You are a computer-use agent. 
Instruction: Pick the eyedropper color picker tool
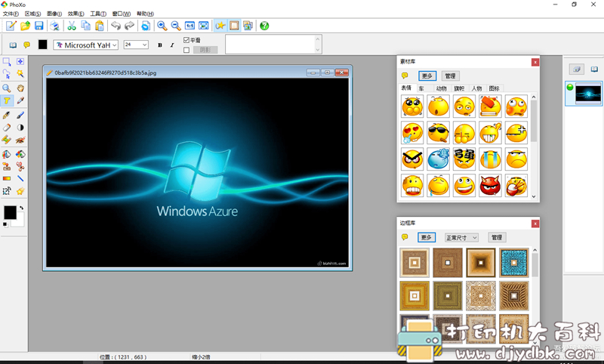tap(20, 100)
